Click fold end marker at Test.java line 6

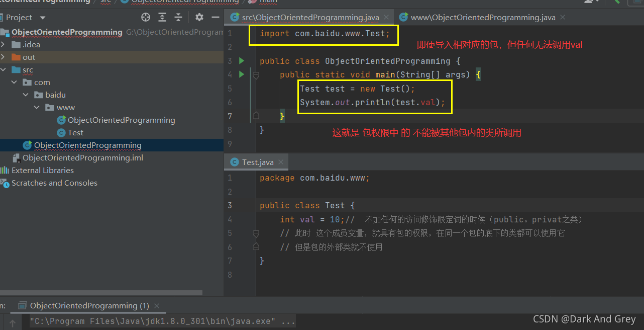tap(256, 247)
